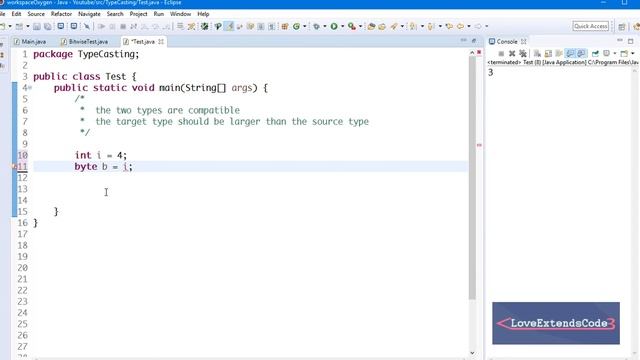This screenshot has width=640, height=360.
Task: Click the Open Type icon
Action: (371, 27)
